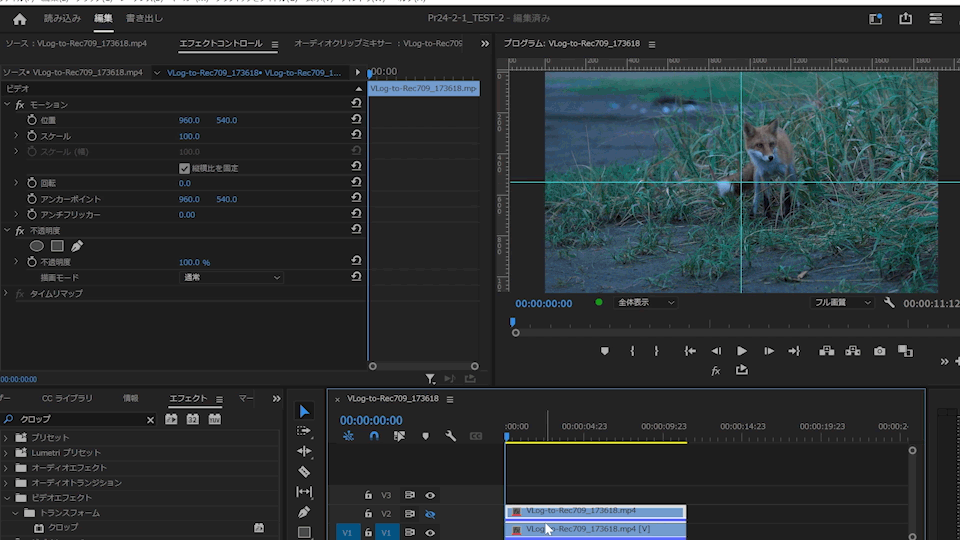Select the Razor tool in the toolbar
The width and height of the screenshot is (960, 540).
click(304, 472)
